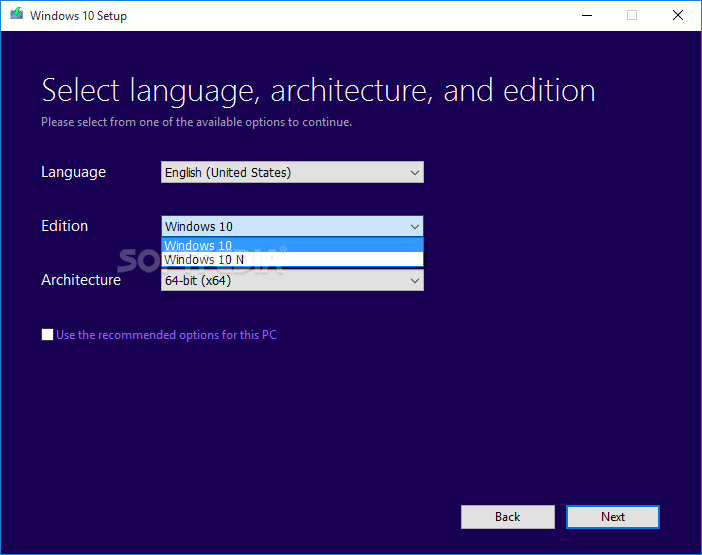
Task: Open the Language dropdown
Action: click(x=292, y=172)
